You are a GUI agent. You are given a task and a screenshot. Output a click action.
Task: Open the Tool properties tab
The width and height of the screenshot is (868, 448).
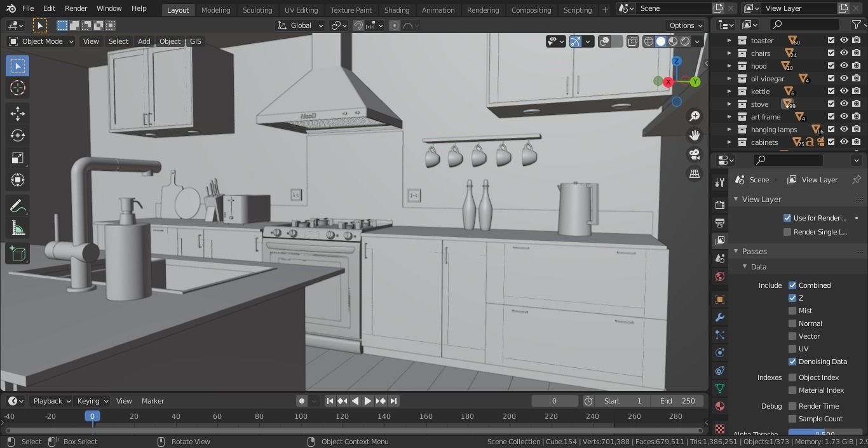click(x=719, y=182)
